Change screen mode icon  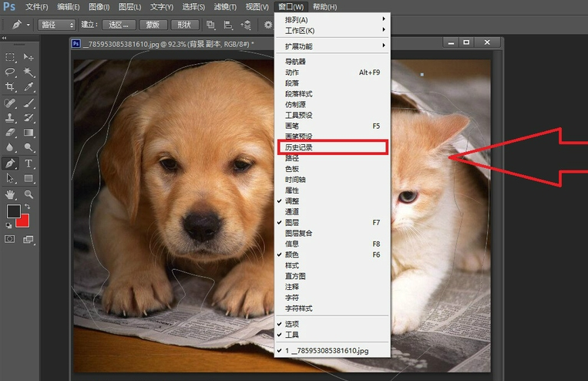pyautogui.click(x=29, y=239)
